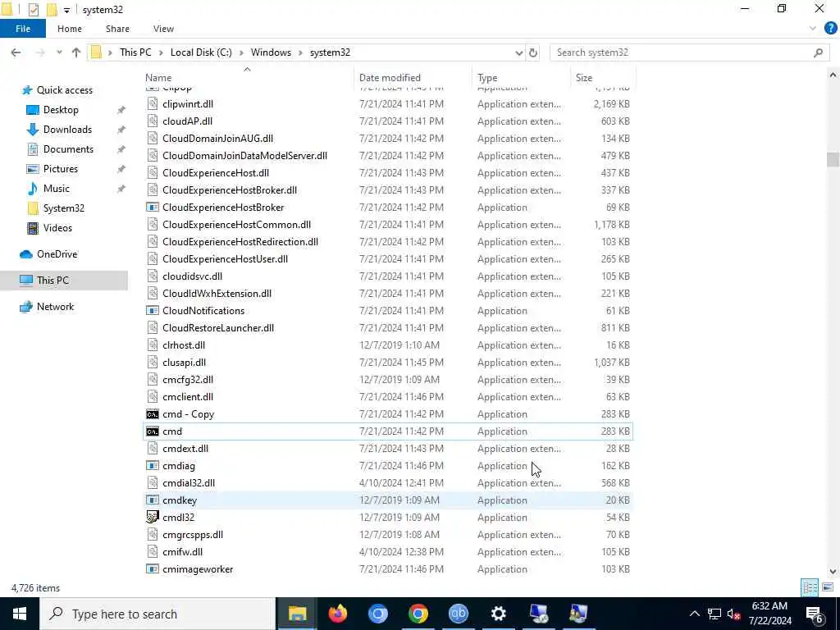The image size is (840, 630).
Task: Select the clipwinrt.dll file
Action: coord(389,104)
